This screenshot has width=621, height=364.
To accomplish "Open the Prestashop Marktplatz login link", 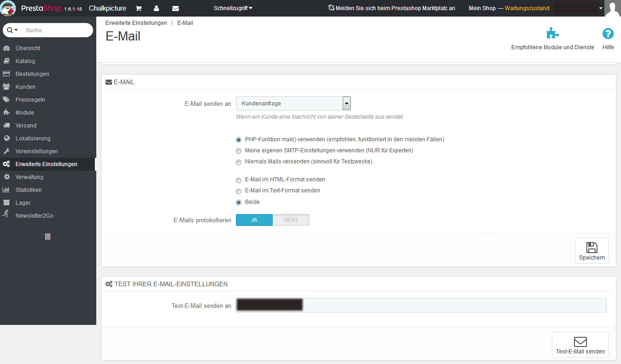I will 392,8.
